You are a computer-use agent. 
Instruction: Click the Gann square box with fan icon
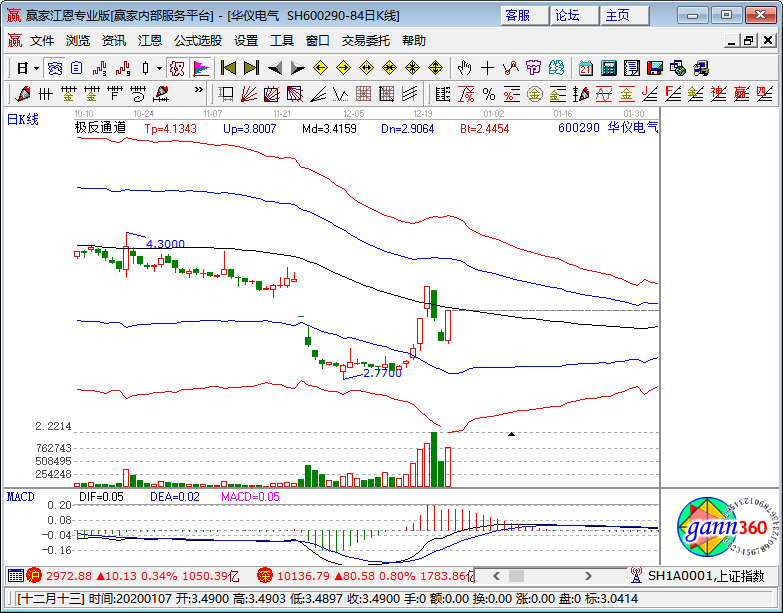pos(272,93)
